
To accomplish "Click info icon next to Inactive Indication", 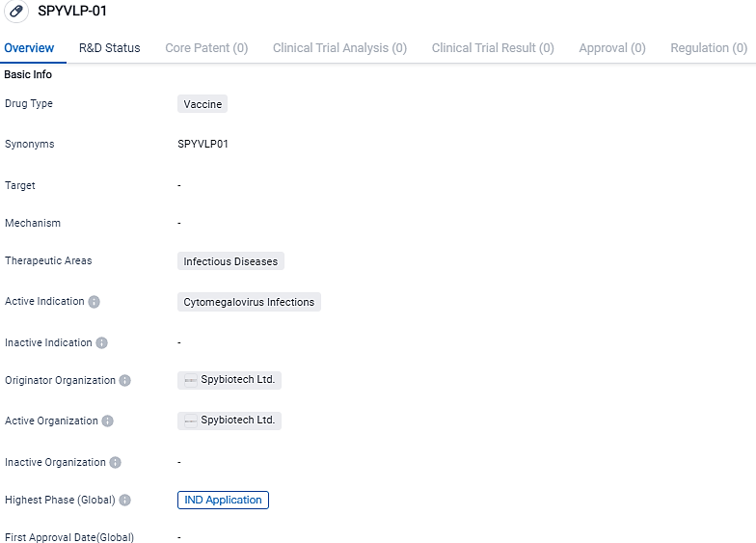I will 101,343.
